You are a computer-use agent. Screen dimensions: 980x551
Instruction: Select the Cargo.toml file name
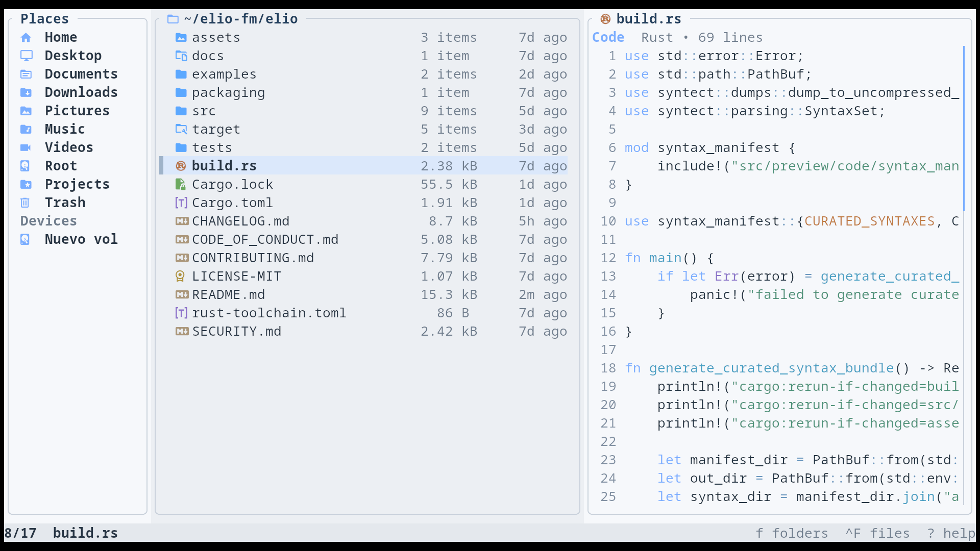tap(232, 203)
